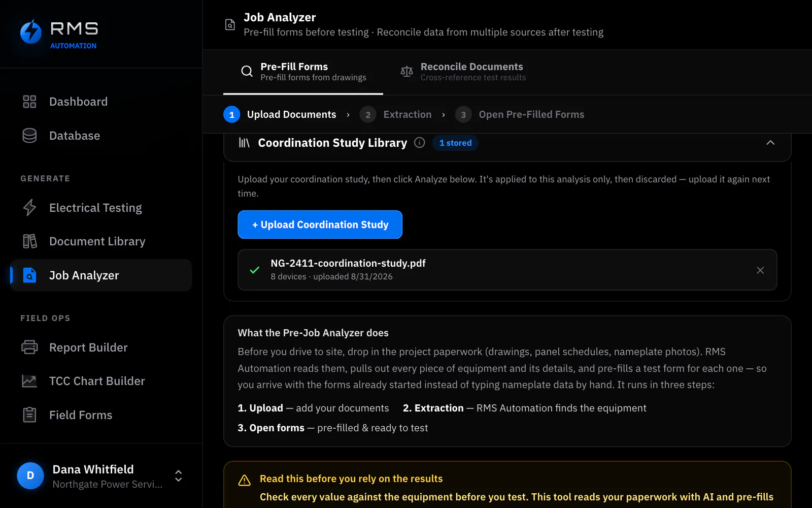Click the Coordination Study Library info icon
The height and width of the screenshot is (508, 812).
(x=420, y=143)
